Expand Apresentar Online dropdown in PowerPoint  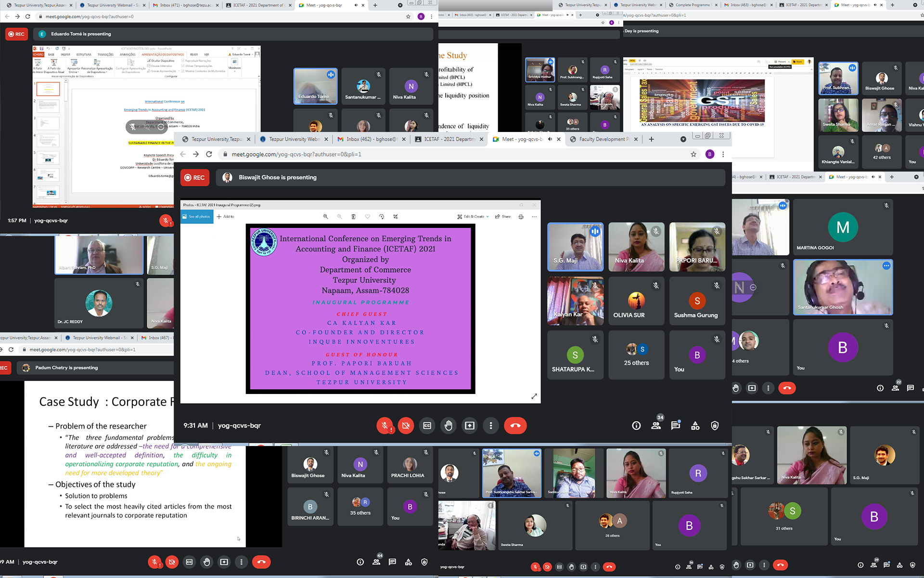pos(74,66)
